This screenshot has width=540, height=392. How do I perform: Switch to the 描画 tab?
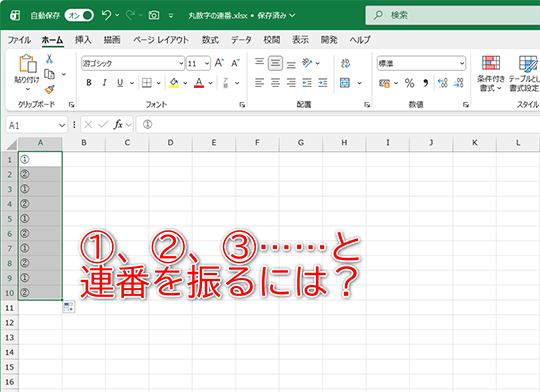[x=112, y=40]
